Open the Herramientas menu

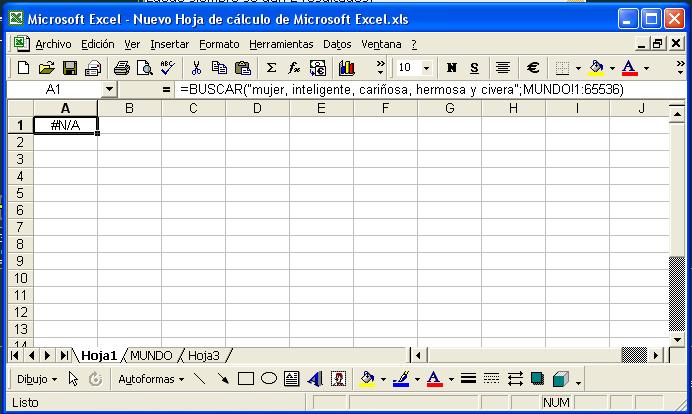(x=281, y=44)
